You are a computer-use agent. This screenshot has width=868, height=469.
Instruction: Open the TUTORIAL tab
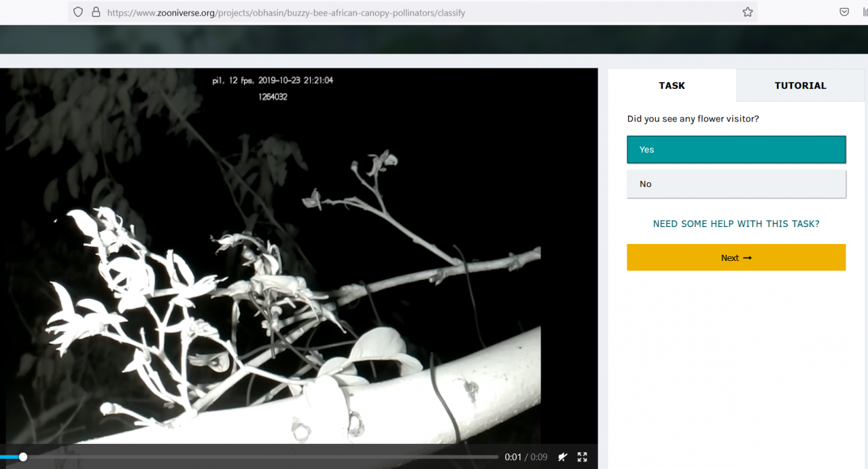[800, 85]
